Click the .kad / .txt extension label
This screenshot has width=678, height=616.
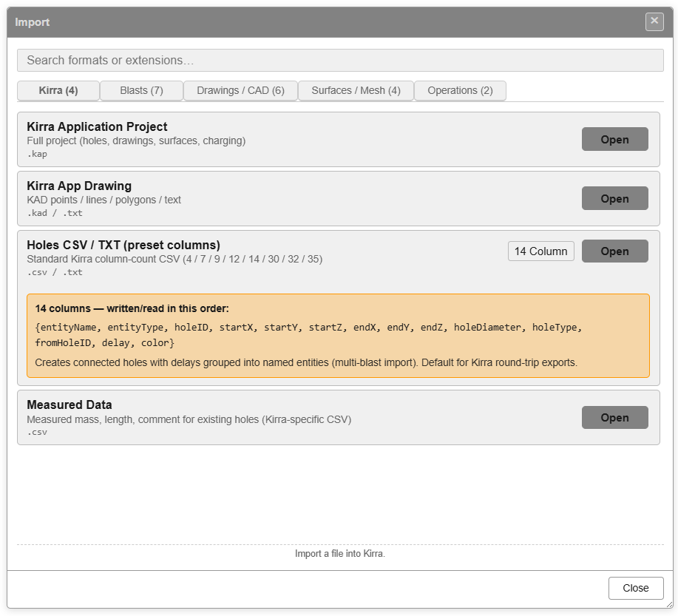click(x=55, y=213)
